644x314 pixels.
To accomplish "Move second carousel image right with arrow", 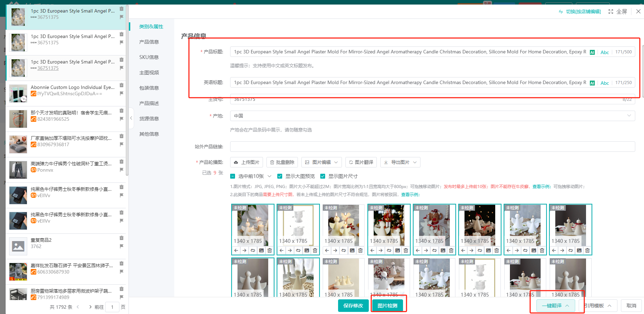I will [290, 251].
